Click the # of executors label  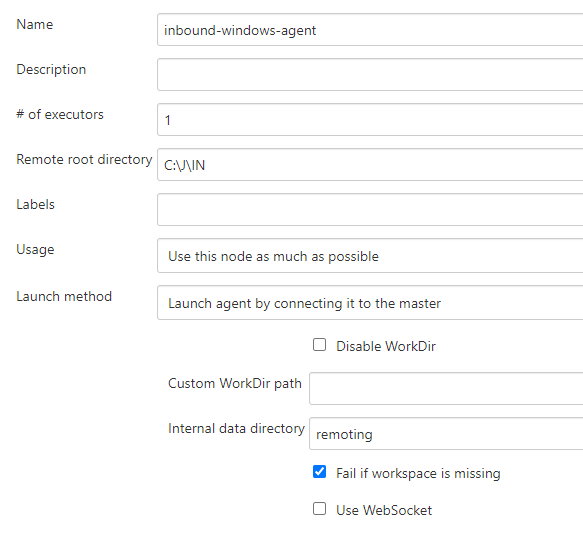click(x=60, y=115)
